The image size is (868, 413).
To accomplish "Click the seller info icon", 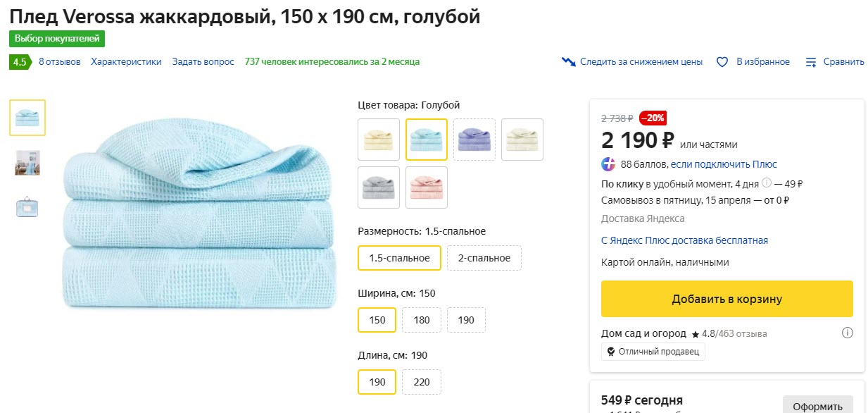I will tap(848, 333).
